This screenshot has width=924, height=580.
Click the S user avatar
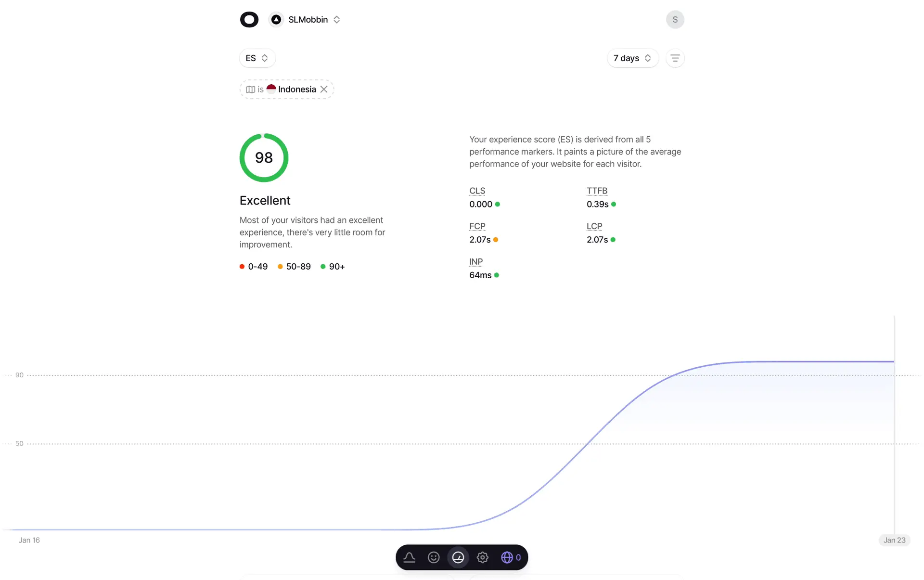(675, 20)
